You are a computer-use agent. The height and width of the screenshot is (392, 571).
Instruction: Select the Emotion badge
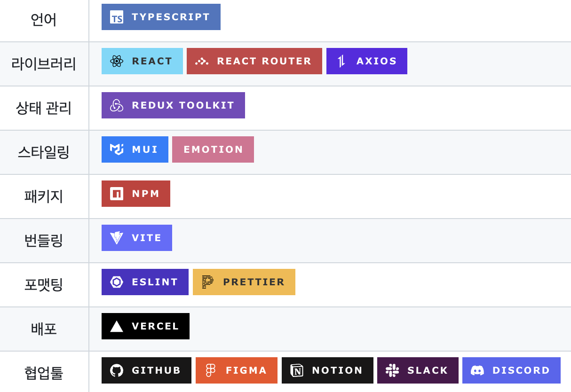(x=213, y=149)
